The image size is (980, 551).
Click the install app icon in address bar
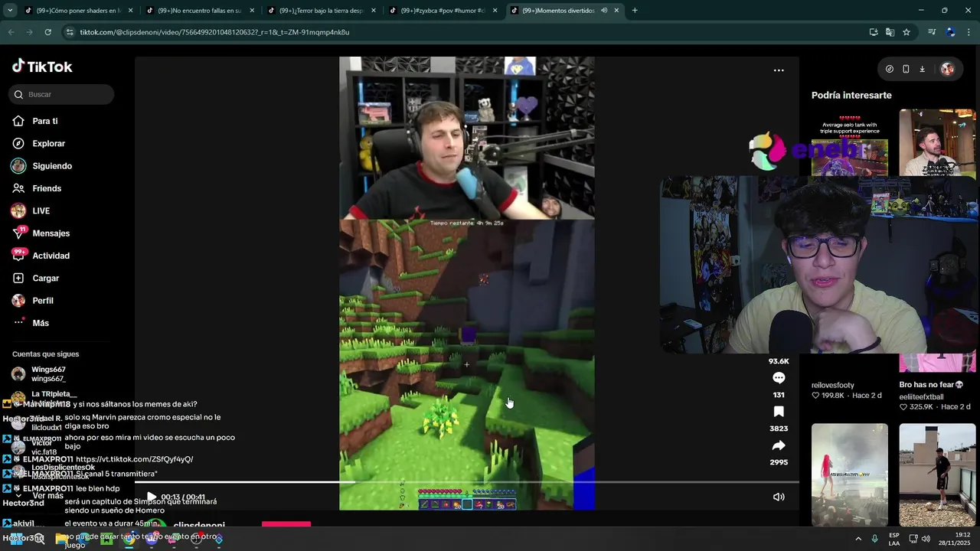point(874,32)
